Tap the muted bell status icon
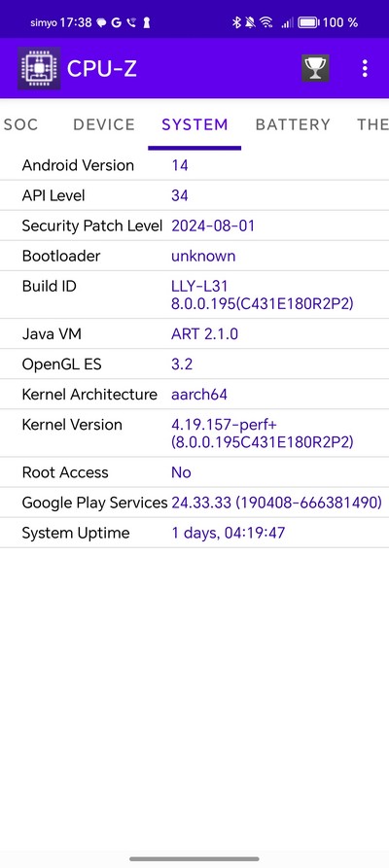Viewport: 389px width, 868px height. [250, 22]
